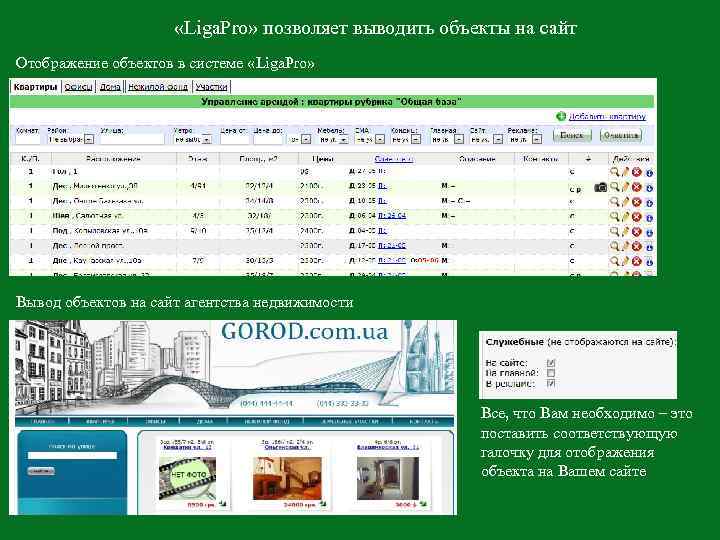Screen dimensions: 720x540
Task: View the listing with area 24/14/8 via its magnifier
Action: (x=614, y=202)
